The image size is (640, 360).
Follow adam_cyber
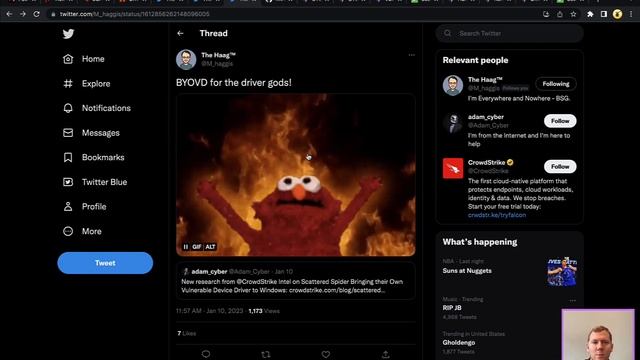560,121
